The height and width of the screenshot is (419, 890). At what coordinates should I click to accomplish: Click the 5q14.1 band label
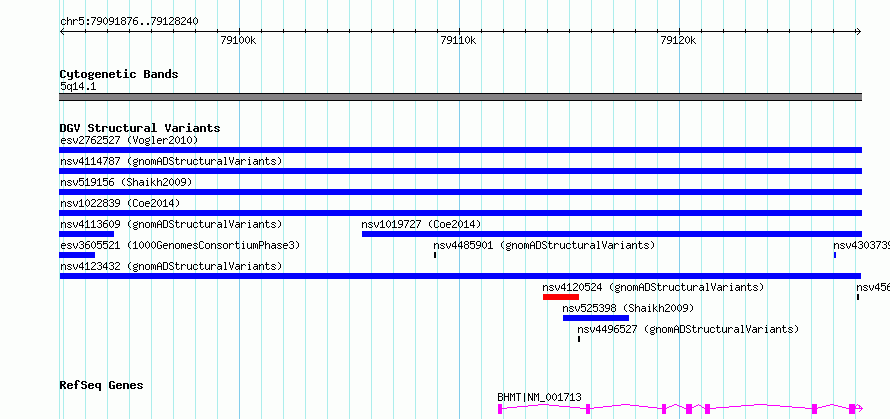78,86
